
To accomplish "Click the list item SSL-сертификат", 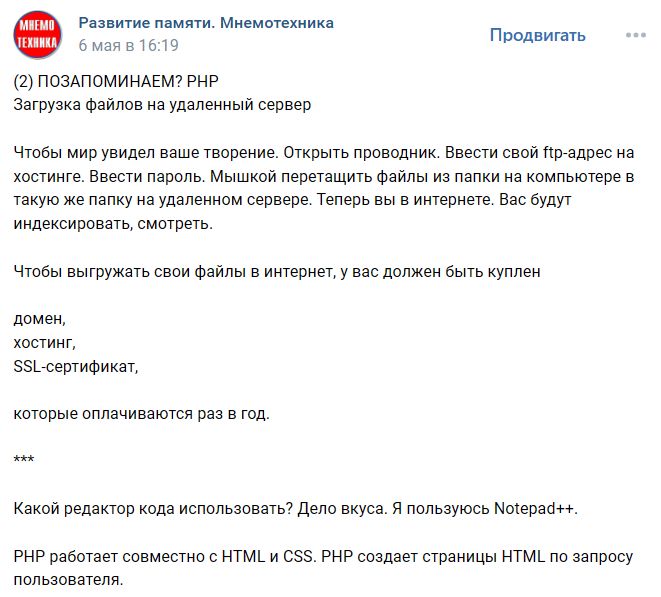I will (x=76, y=366).
